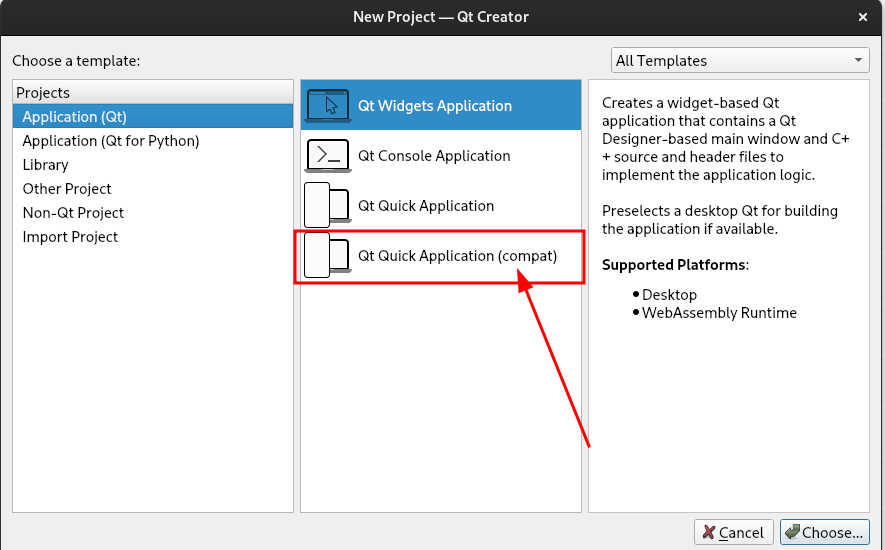885x550 pixels.
Task: Select the Qt Console Application terminal icon
Action: coord(328,155)
